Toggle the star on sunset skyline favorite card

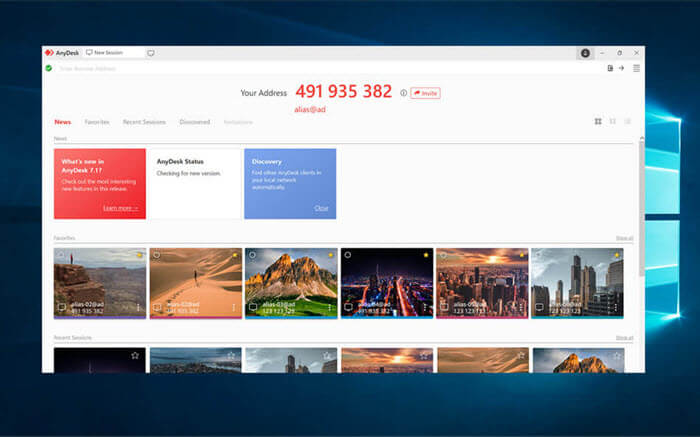click(522, 255)
